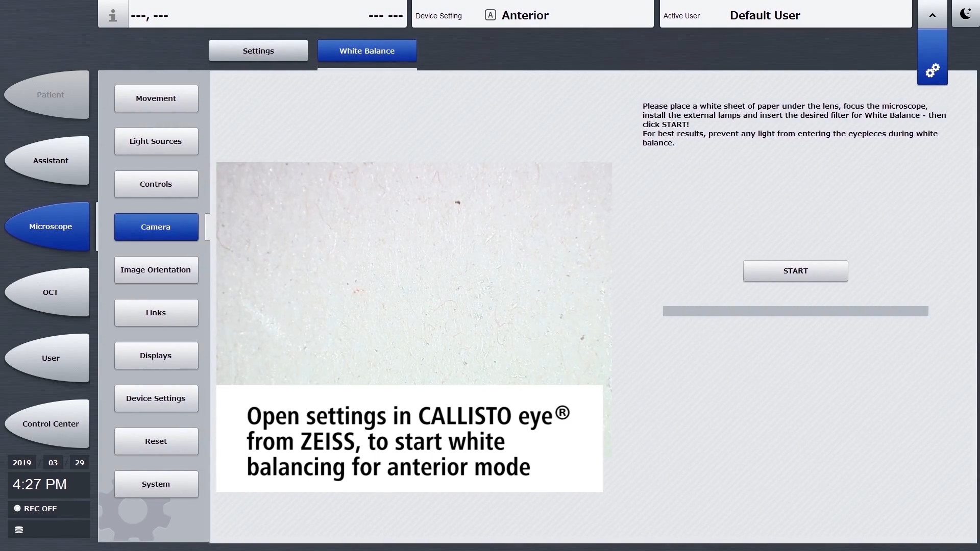Open Image Orientation settings
Screen dimensions: 980x551
tap(156, 270)
